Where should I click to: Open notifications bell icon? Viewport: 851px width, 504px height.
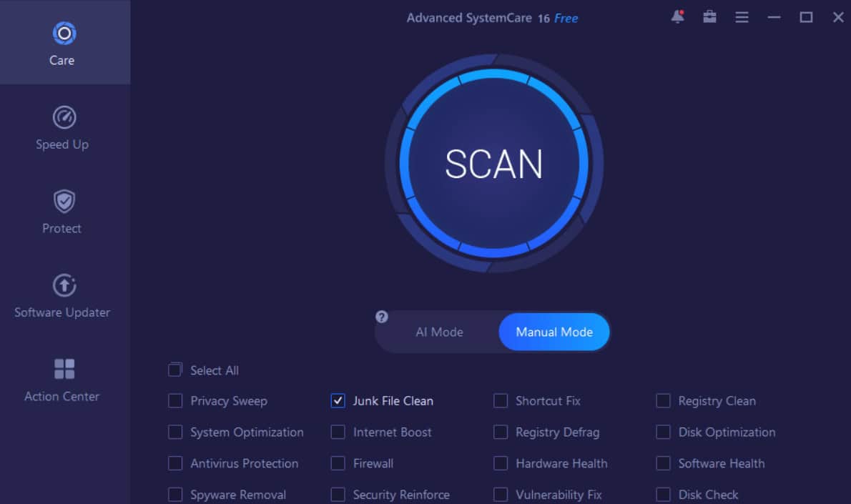[677, 17]
